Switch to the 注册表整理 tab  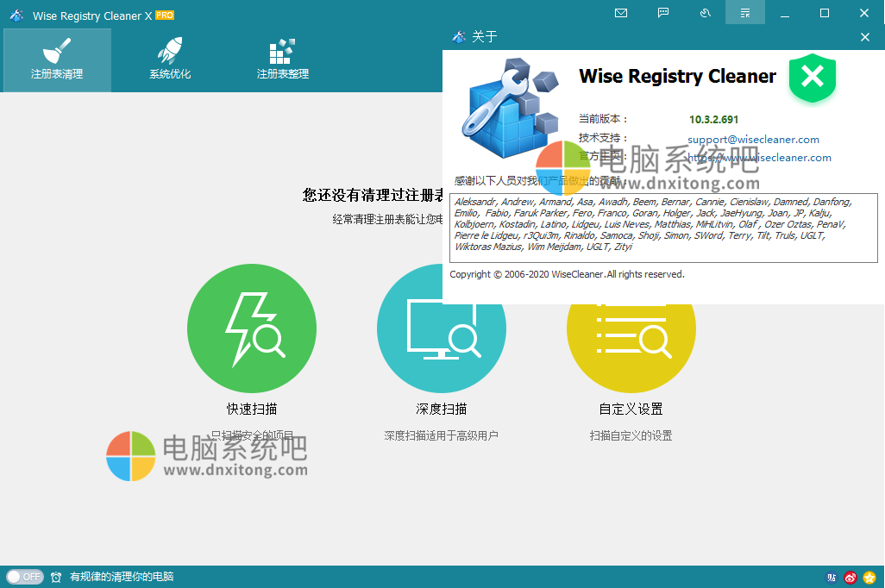click(283, 59)
